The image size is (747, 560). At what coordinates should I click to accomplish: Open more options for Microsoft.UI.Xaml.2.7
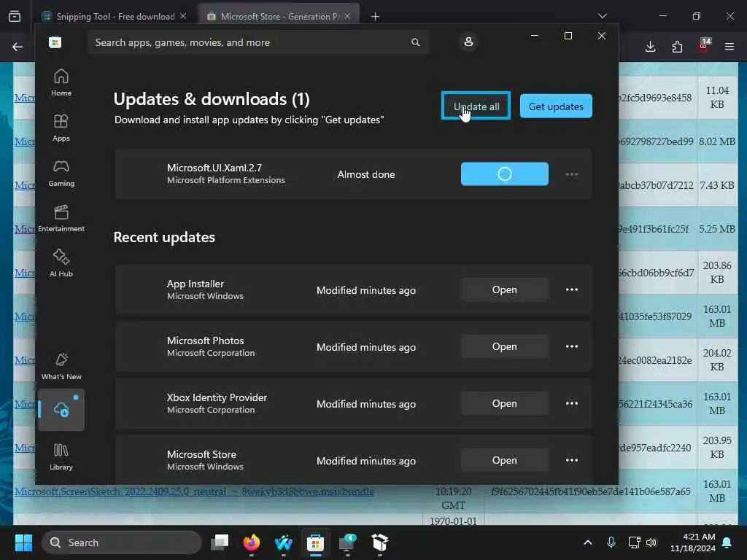coord(572,174)
